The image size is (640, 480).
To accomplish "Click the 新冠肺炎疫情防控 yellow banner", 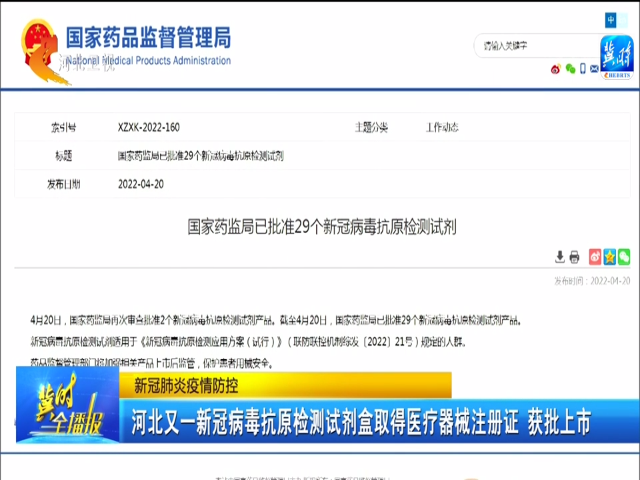I will (285, 385).
